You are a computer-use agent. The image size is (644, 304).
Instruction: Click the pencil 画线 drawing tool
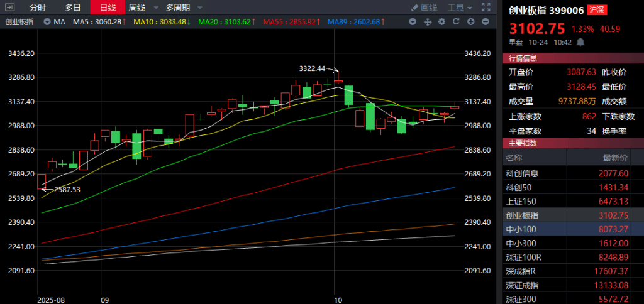click(x=425, y=8)
